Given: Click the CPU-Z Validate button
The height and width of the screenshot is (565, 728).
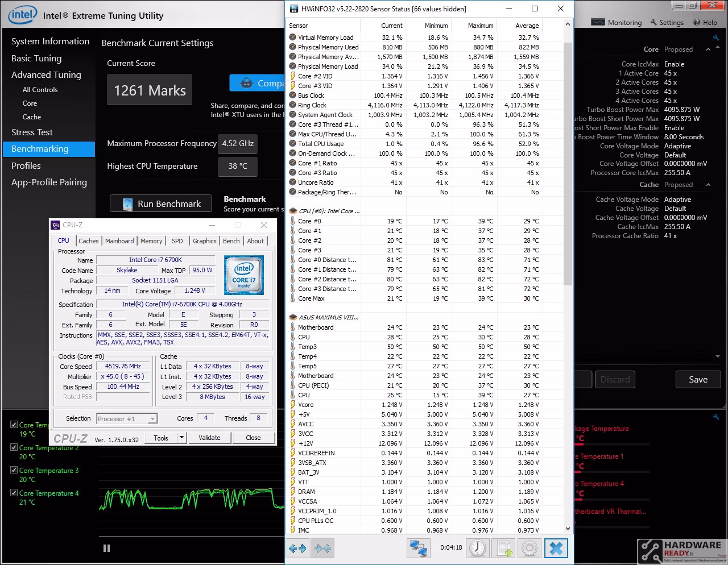Looking at the screenshot, I should 209,438.
